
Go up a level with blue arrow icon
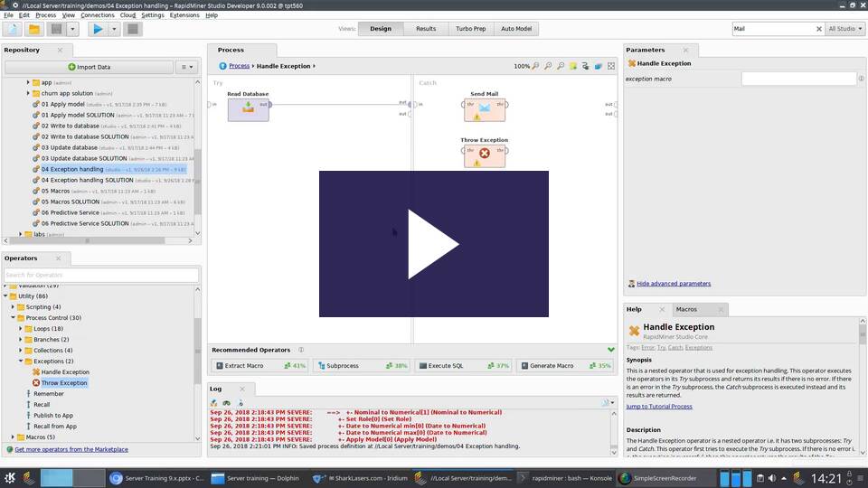222,66
